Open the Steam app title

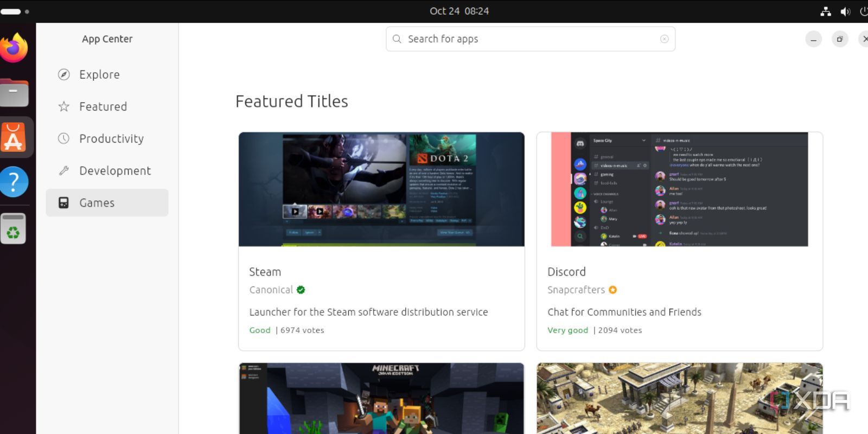click(265, 272)
